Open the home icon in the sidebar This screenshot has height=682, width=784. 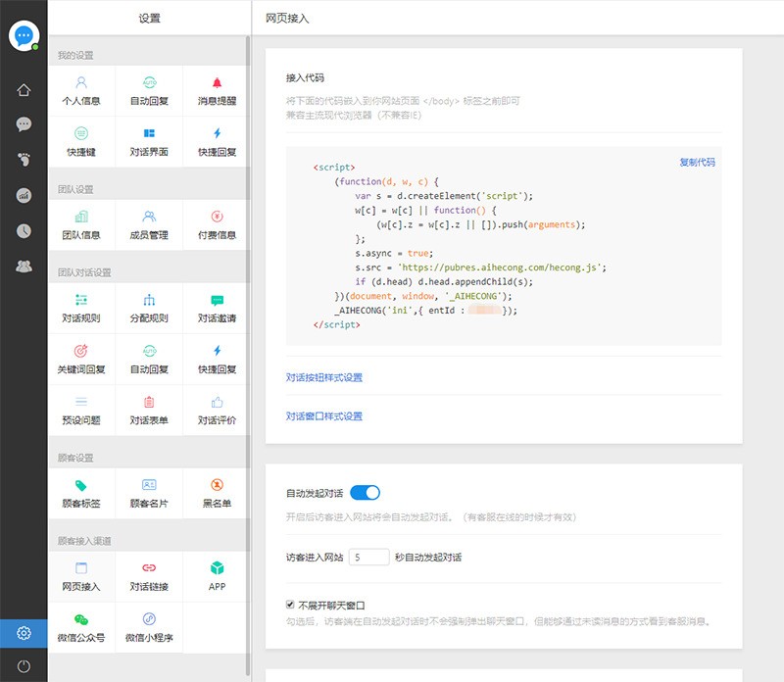coord(24,90)
